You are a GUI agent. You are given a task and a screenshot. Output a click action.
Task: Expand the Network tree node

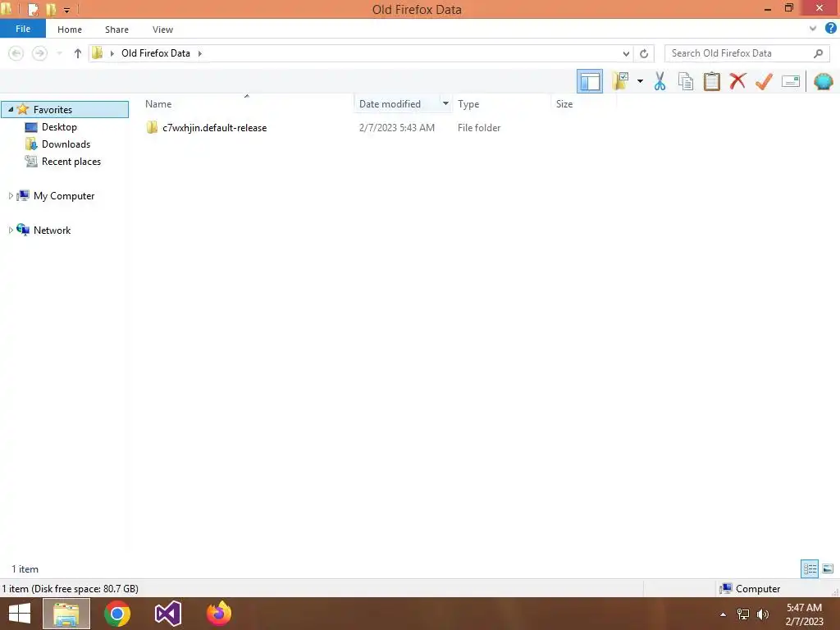click(x=10, y=231)
